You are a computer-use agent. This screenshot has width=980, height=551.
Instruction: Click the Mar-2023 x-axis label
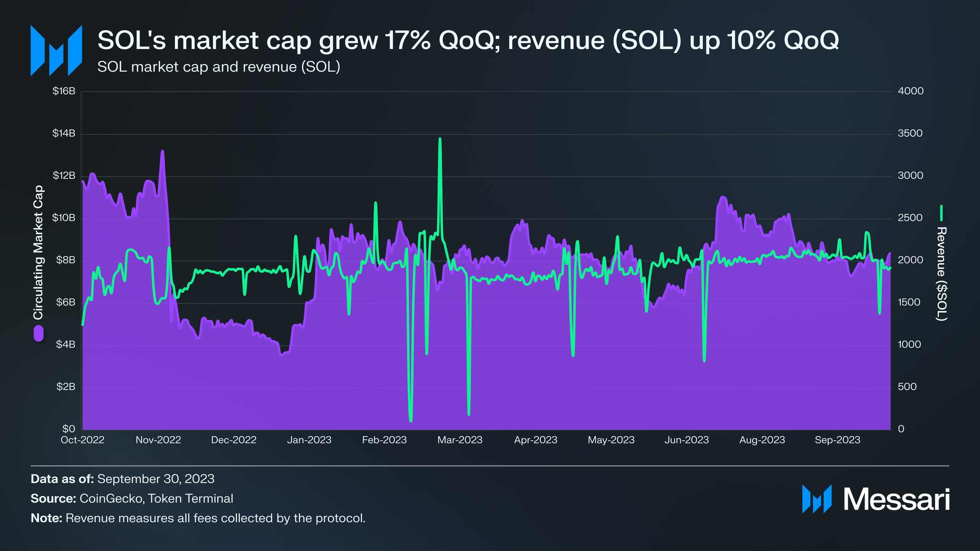pos(460,440)
